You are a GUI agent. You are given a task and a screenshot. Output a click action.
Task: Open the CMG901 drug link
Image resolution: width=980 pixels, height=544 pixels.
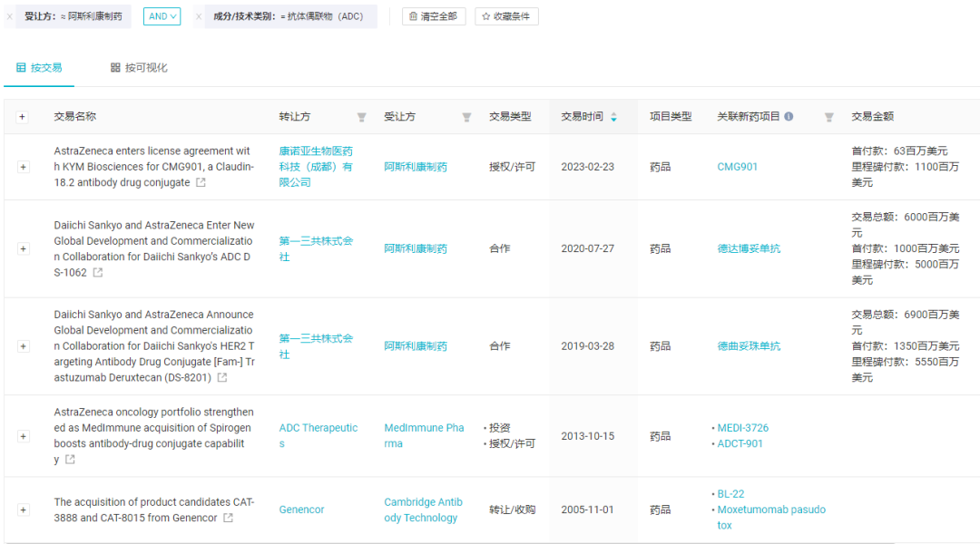[738, 167]
